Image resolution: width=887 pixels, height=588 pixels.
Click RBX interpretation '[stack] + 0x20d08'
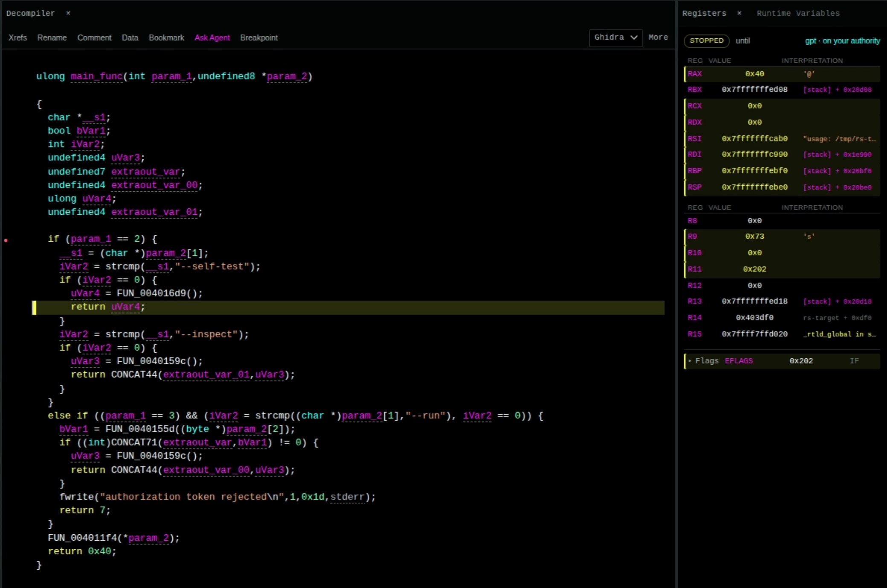tap(837, 90)
